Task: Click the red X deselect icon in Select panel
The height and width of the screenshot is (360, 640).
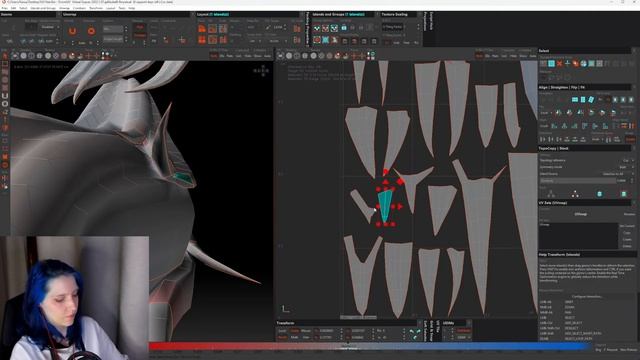Action: click(x=559, y=64)
